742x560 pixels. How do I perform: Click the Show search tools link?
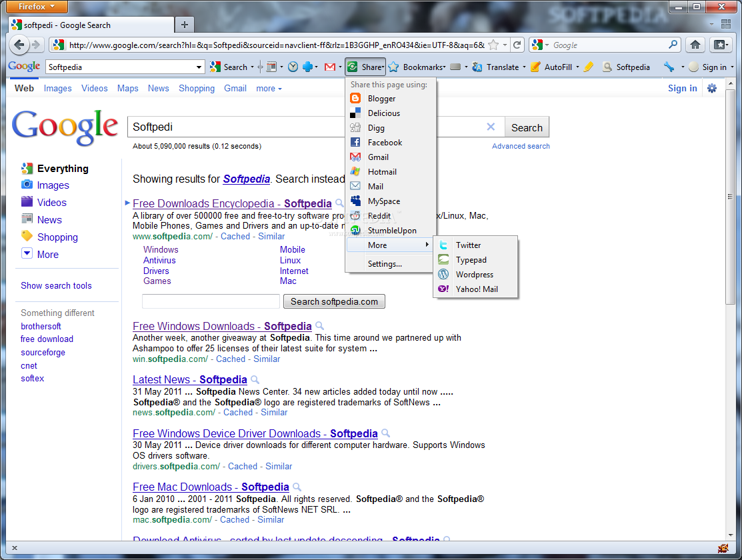tap(56, 285)
